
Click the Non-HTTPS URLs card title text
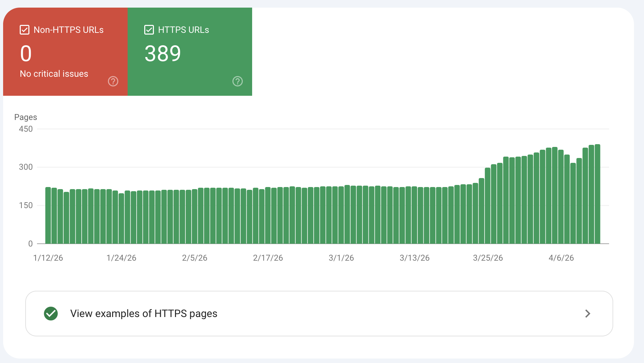[x=68, y=30]
